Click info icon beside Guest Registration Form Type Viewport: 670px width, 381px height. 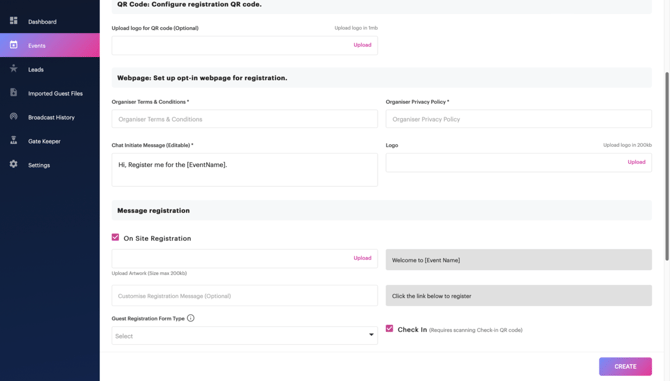click(191, 318)
